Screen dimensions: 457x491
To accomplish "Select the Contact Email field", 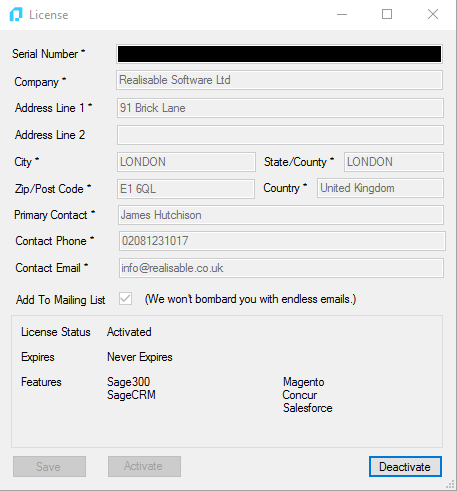I will coord(281,268).
